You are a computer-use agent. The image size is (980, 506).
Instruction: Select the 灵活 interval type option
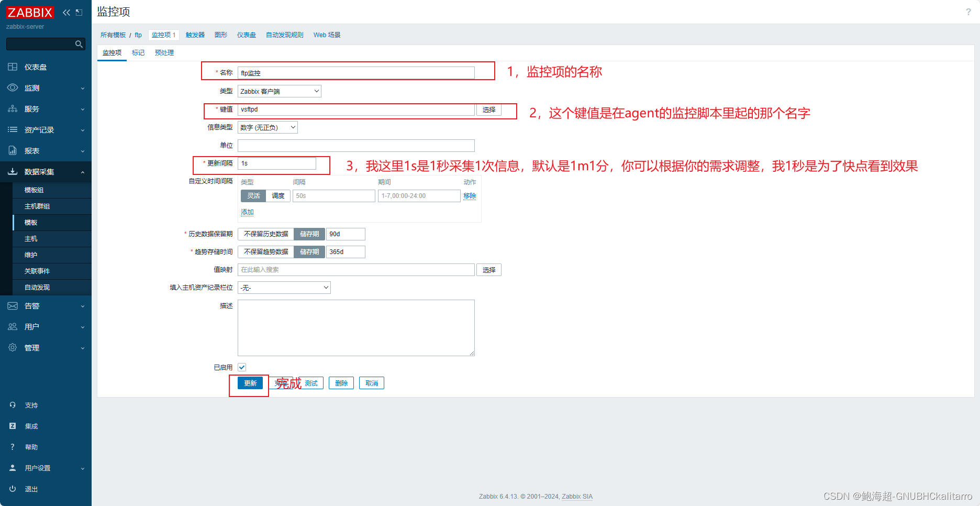(253, 196)
